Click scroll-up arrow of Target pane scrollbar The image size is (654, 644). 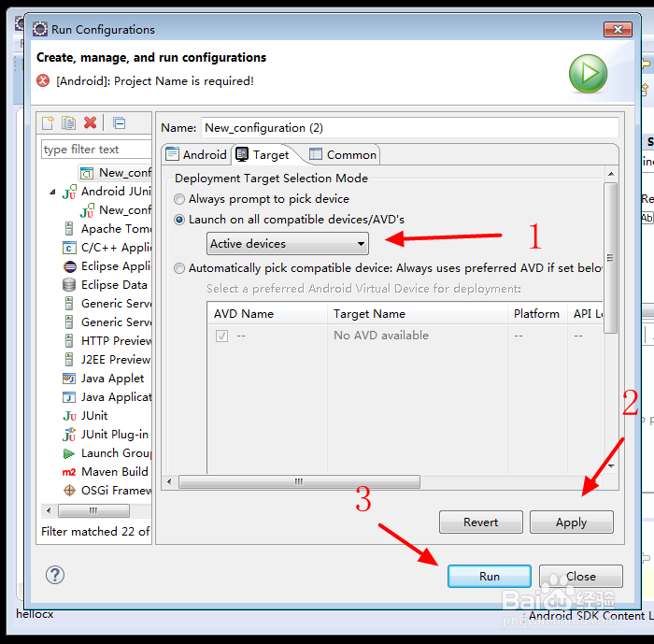(611, 174)
